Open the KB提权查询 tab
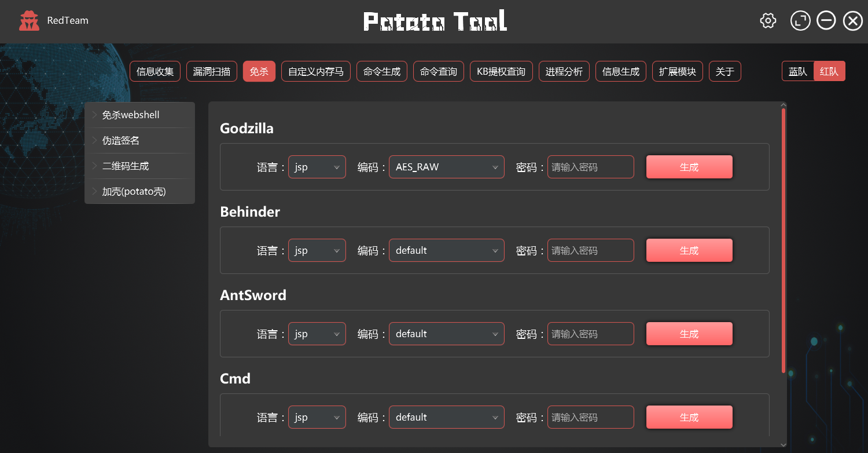 501,71
